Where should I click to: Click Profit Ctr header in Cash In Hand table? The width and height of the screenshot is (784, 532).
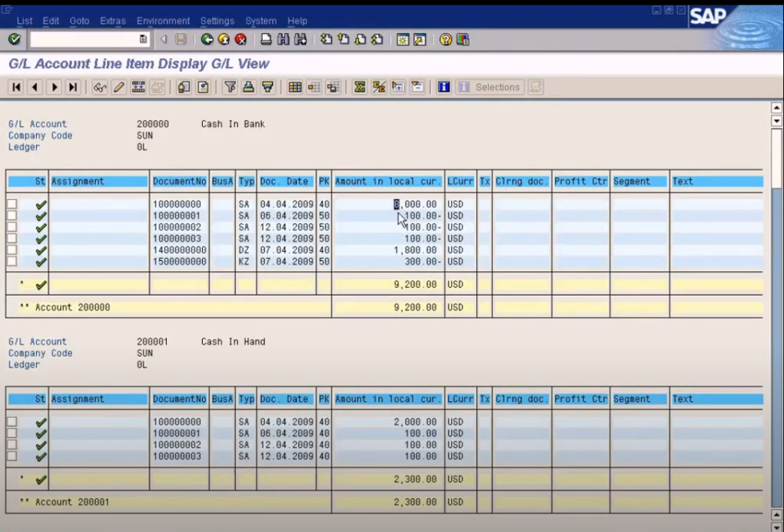[x=580, y=399]
